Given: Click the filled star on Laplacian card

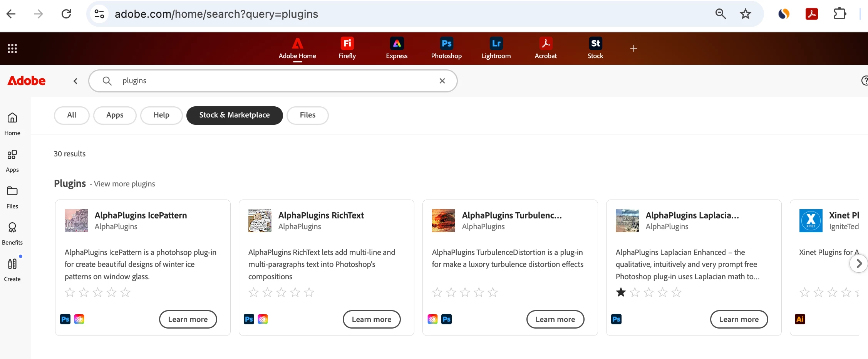Looking at the screenshot, I should click(x=621, y=292).
